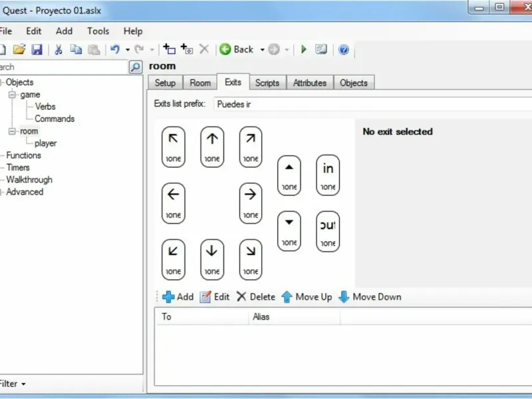Open code view from the toolbar
This screenshot has height=399, width=532.
click(x=321, y=49)
